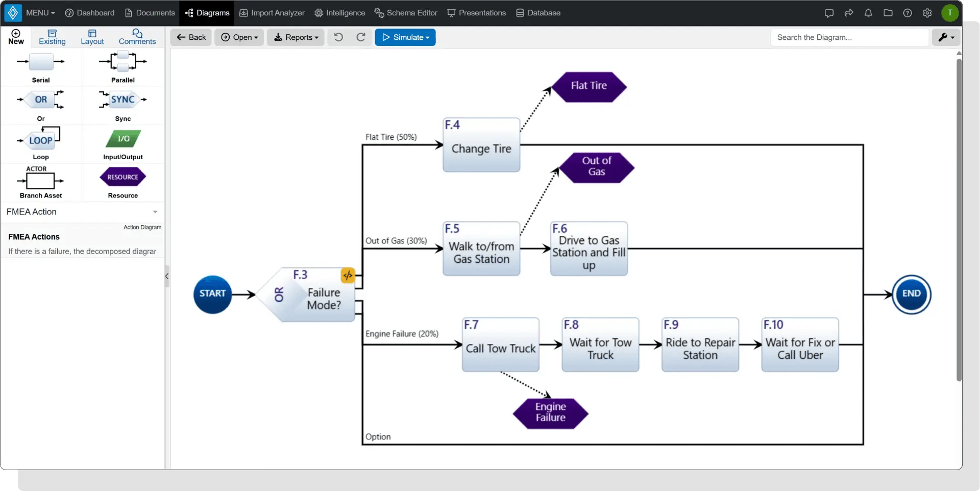Select the F.5 Walk to/from Gas Station action

[481, 249]
